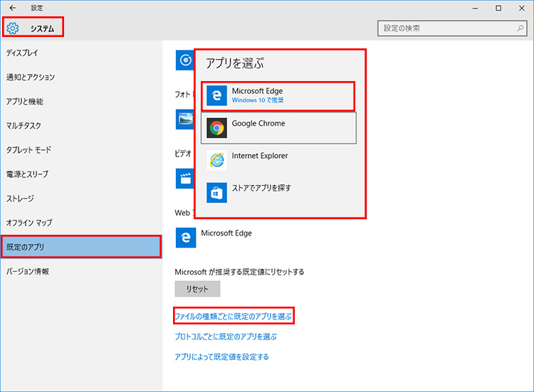Click the back arrow in title bar

pos(13,8)
